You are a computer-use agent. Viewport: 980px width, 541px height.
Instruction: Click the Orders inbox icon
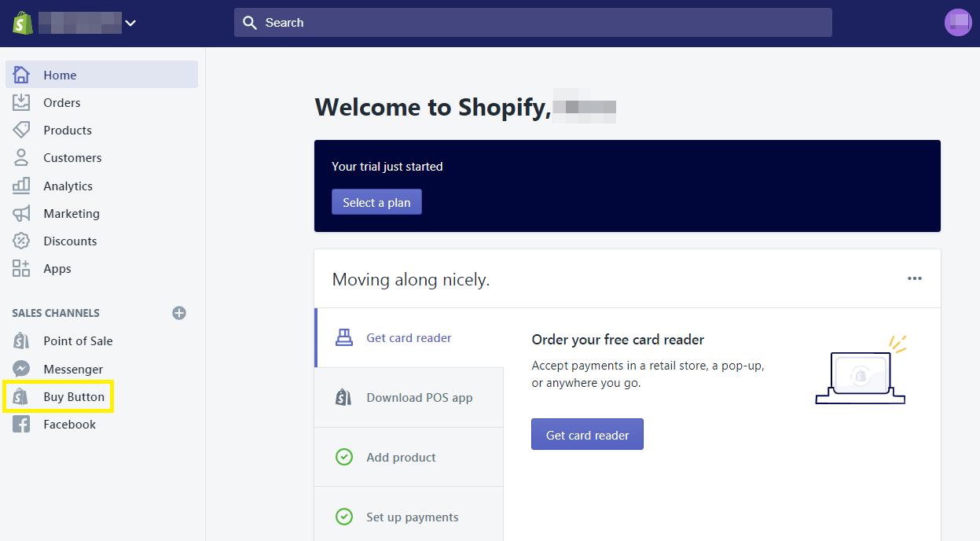coord(21,102)
